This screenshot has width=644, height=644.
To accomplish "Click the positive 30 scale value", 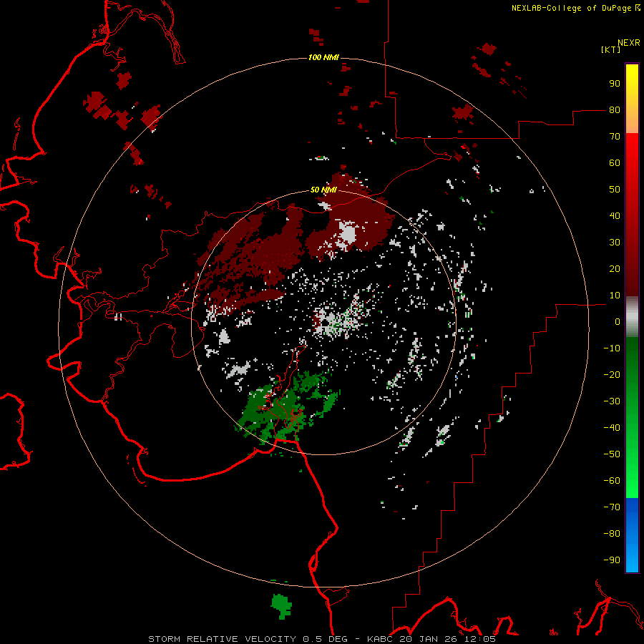I will 615,243.
